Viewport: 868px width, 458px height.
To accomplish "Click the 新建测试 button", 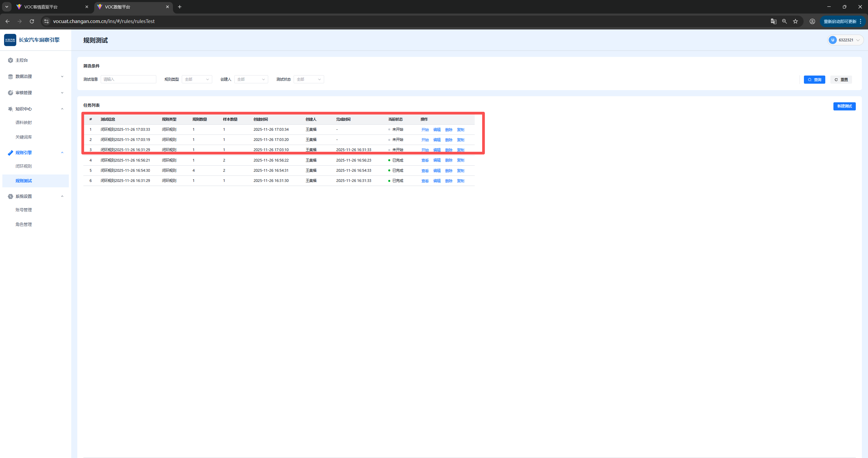I will [x=844, y=106].
